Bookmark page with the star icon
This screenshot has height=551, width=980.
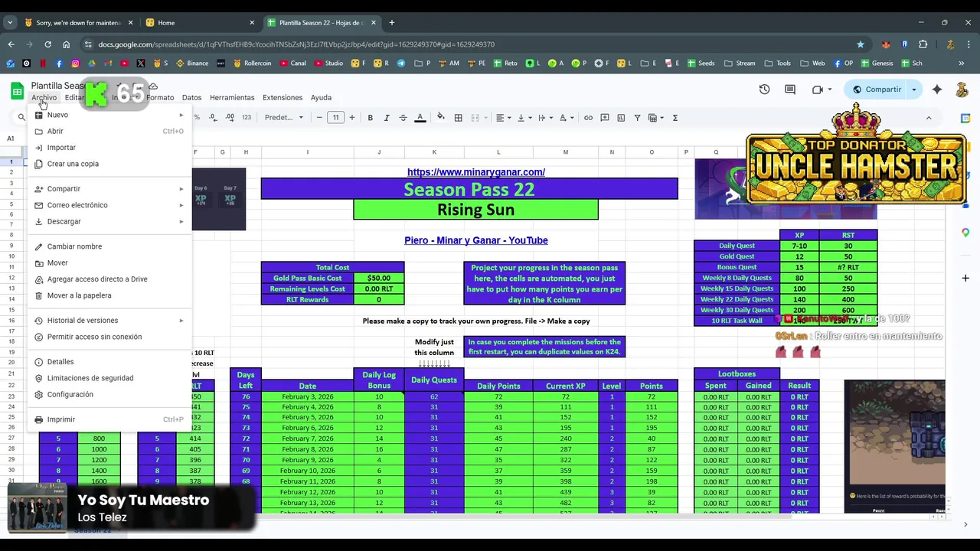point(861,44)
